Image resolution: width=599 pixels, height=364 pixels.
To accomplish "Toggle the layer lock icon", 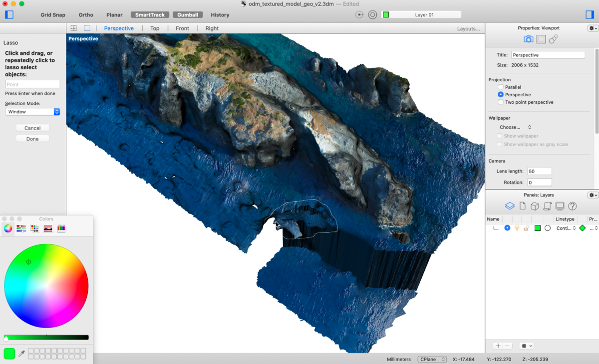I will tap(526, 228).
